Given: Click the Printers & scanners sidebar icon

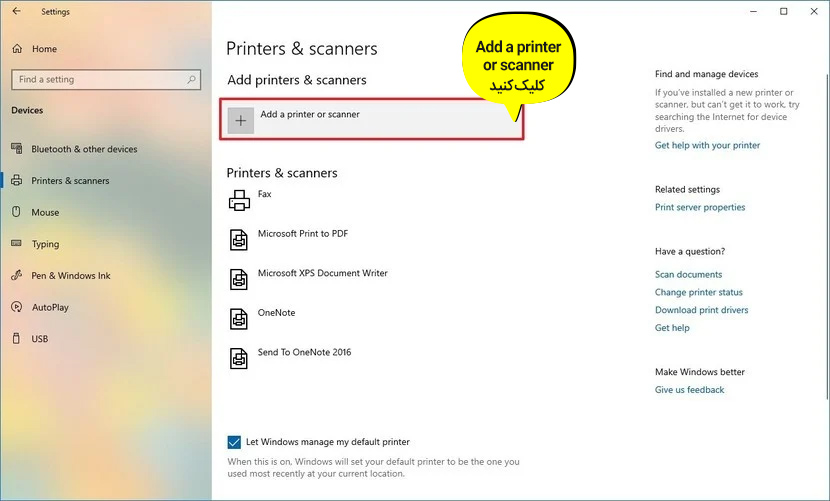Looking at the screenshot, I should 17,181.
